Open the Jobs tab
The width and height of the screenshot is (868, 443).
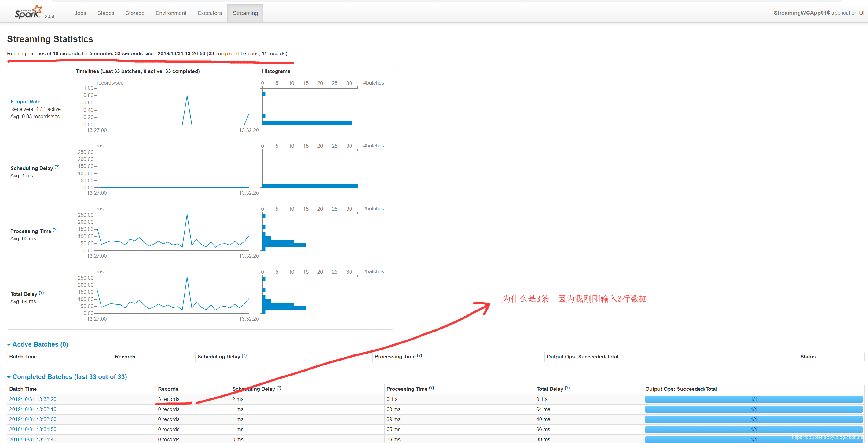click(x=80, y=13)
